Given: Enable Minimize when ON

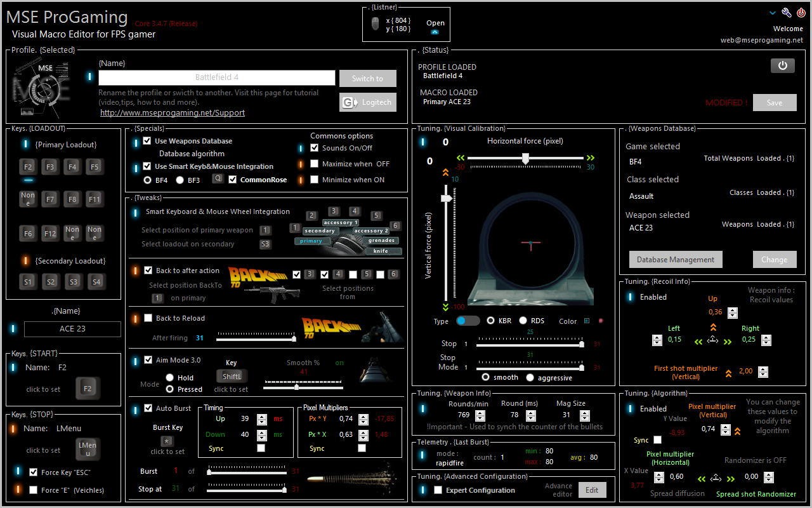Looking at the screenshot, I should (315, 180).
